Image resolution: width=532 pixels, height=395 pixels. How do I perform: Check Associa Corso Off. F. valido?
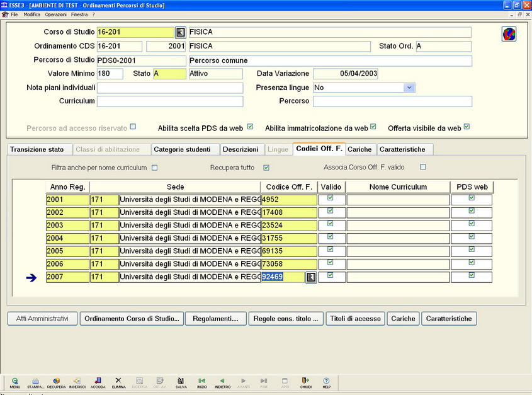tap(422, 167)
